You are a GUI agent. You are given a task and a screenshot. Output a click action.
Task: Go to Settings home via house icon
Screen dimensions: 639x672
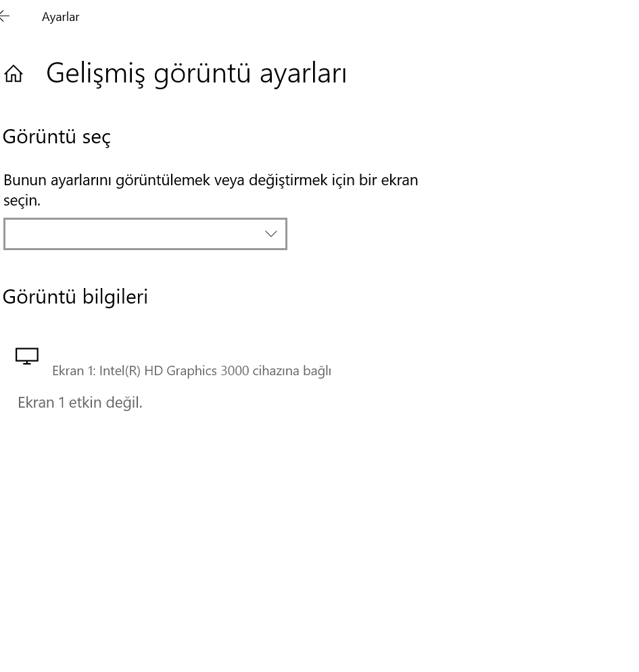point(14,73)
